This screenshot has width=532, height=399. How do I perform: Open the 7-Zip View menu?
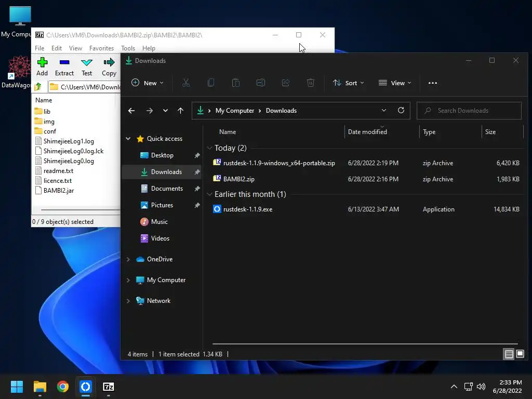(x=75, y=48)
